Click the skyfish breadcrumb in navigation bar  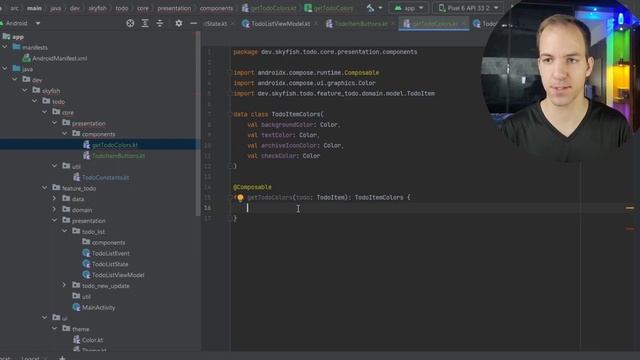(x=98, y=8)
